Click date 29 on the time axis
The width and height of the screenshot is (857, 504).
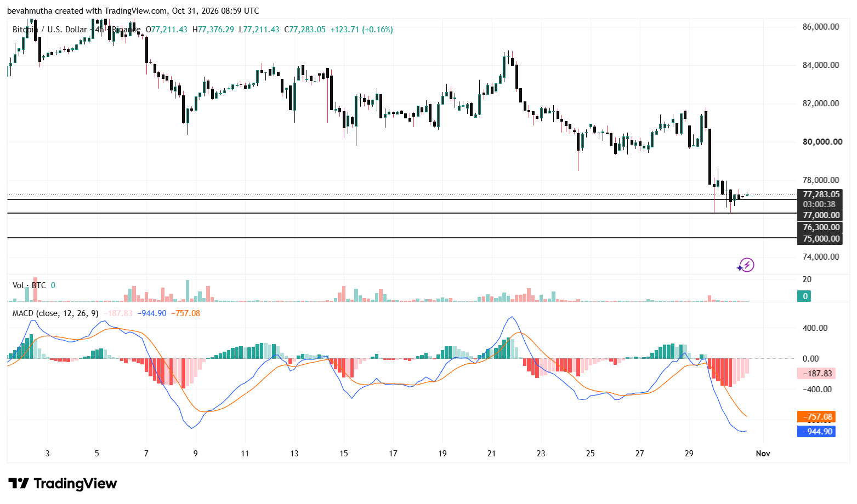[x=689, y=454]
